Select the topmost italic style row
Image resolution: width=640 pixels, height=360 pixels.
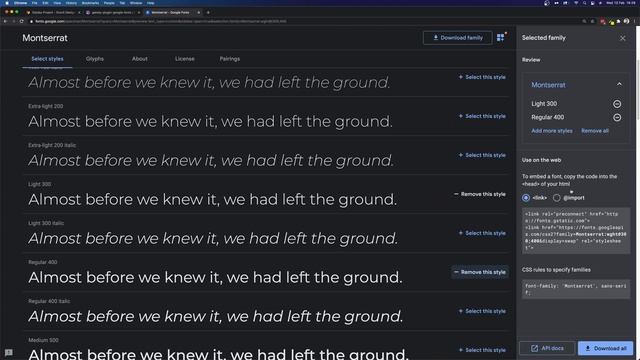tap(482, 77)
